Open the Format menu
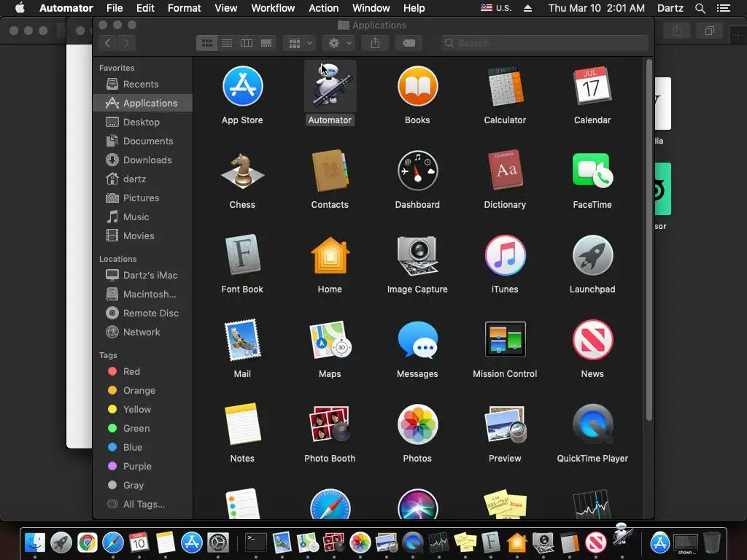 pyautogui.click(x=184, y=8)
